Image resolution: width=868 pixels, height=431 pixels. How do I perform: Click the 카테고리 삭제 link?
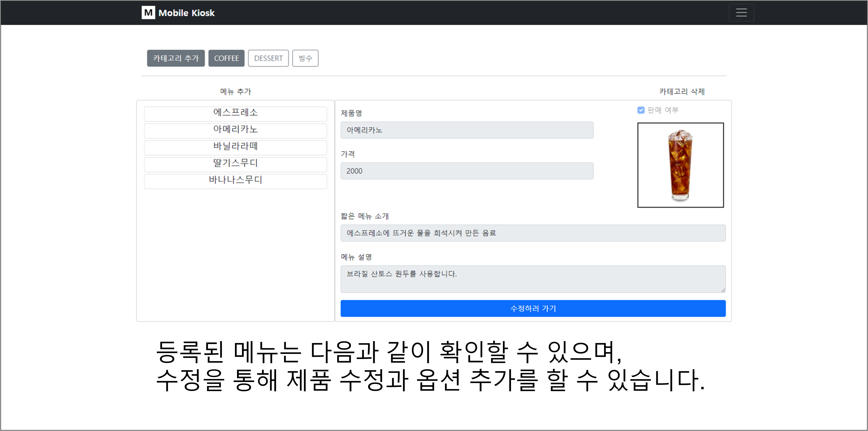(682, 91)
